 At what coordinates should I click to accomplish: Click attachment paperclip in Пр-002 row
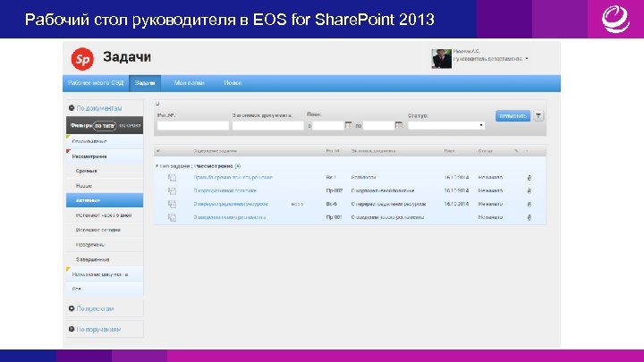(x=529, y=191)
